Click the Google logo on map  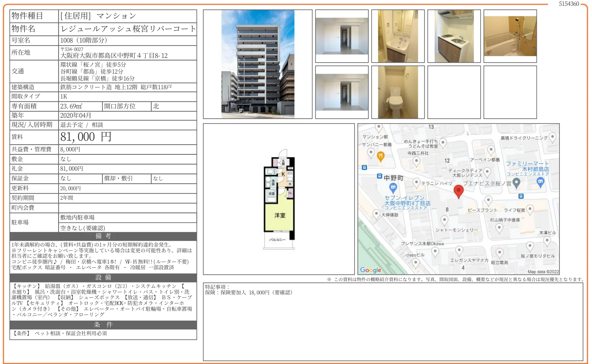[x=371, y=270]
